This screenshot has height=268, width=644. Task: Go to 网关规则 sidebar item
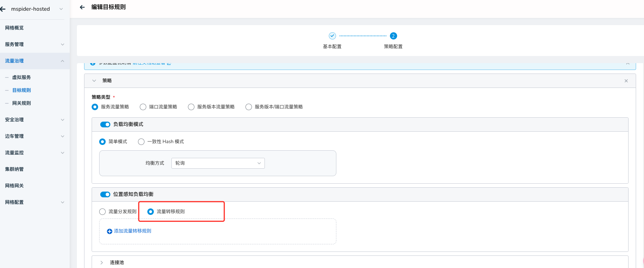coord(22,103)
